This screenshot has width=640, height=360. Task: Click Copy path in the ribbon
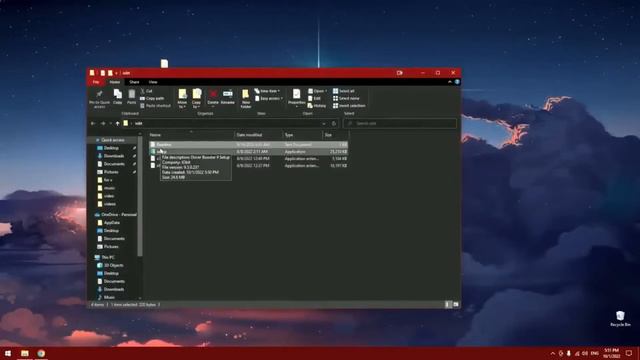point(152,98)
